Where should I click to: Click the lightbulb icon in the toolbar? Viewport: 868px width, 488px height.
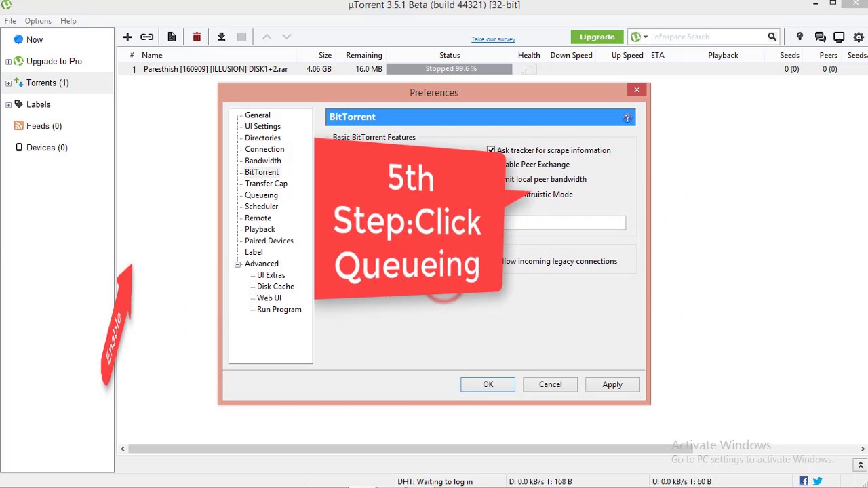click(x=800, y=37)
